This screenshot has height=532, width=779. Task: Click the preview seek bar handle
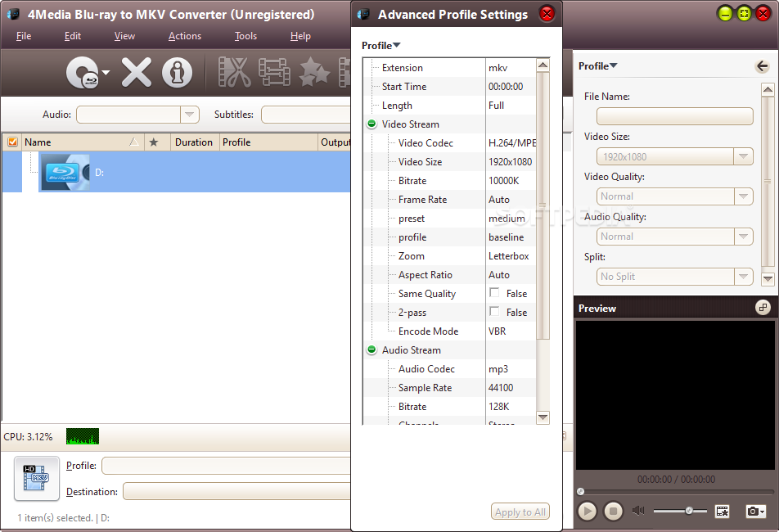click(580, 492)
